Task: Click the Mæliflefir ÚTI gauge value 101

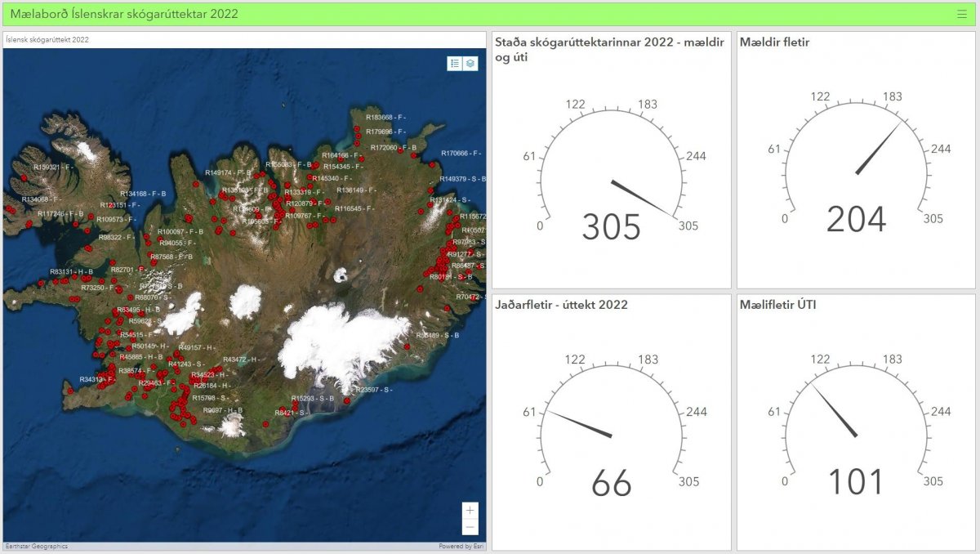Action: coord(856,483)
